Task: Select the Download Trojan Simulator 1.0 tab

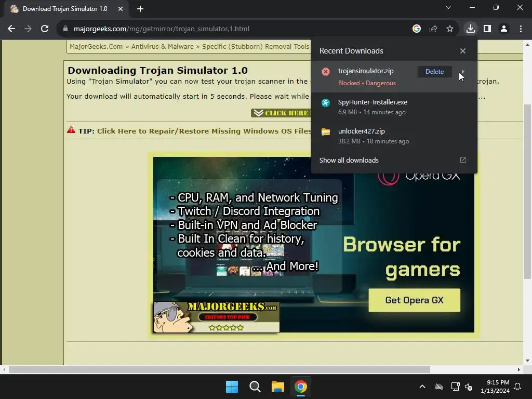Action: tap(65, 9)
